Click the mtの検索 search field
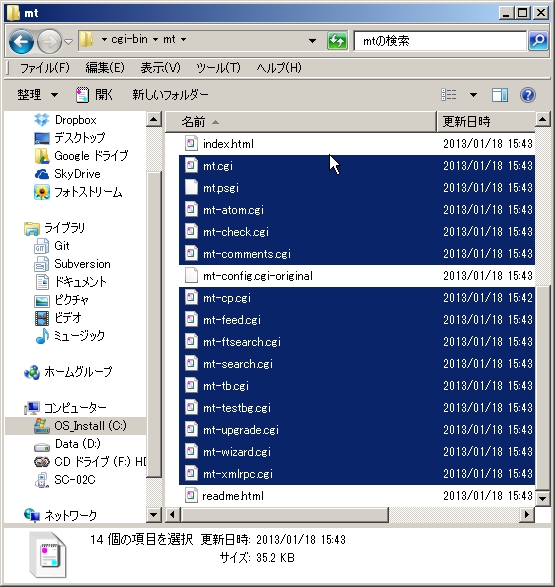The width and height of the screenshot is (555, 587). (x=440, y=40)
